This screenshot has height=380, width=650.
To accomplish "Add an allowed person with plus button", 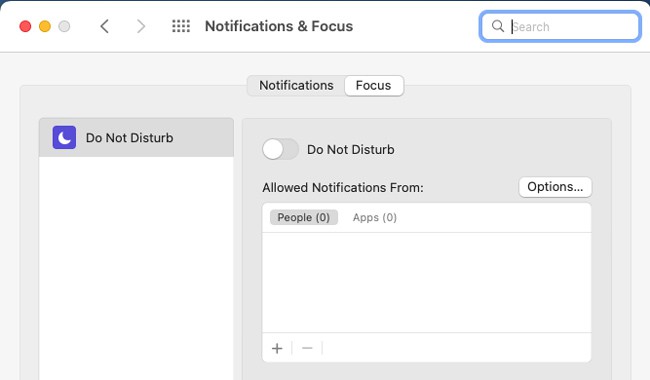I will [x=277, y=348].
